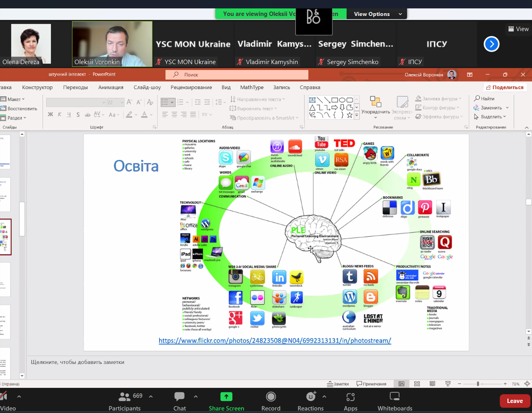Toggle the Заметки notes pane
This screenshot has width=532, height=413.
click(x=338, y=384)
